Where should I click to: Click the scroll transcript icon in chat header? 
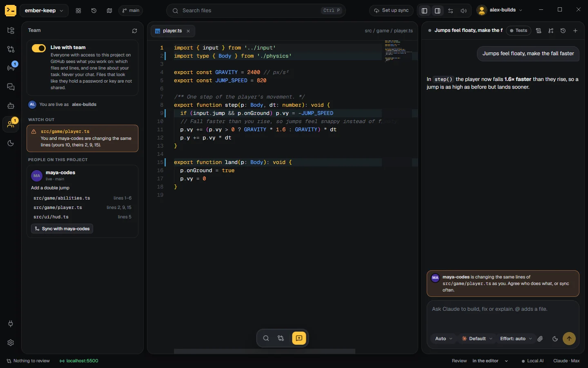(539, 31)
